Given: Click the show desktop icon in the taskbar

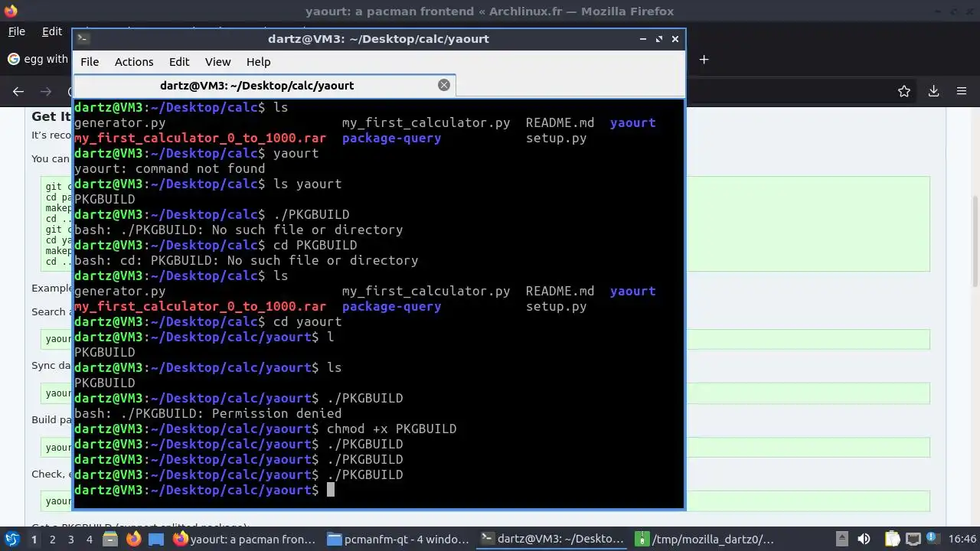Looking at the screenshot, I should pyautogui.click(x=156, y=539).
